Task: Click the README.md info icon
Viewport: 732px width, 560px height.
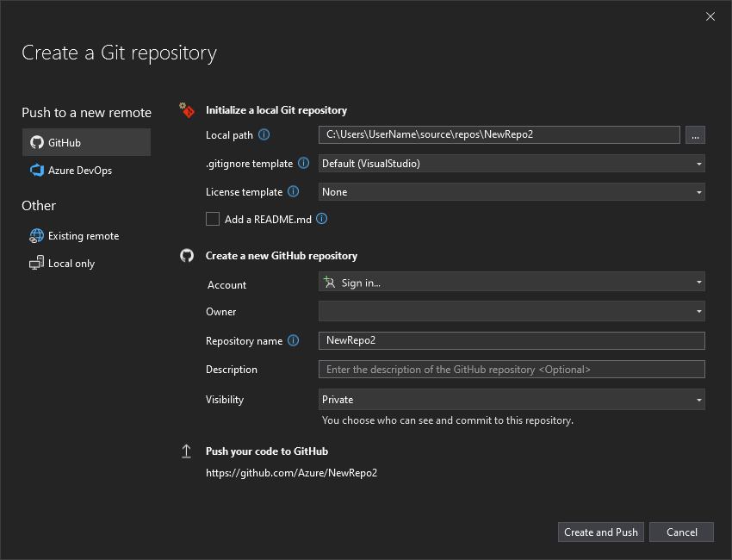Action: click(x=322, y=219)
